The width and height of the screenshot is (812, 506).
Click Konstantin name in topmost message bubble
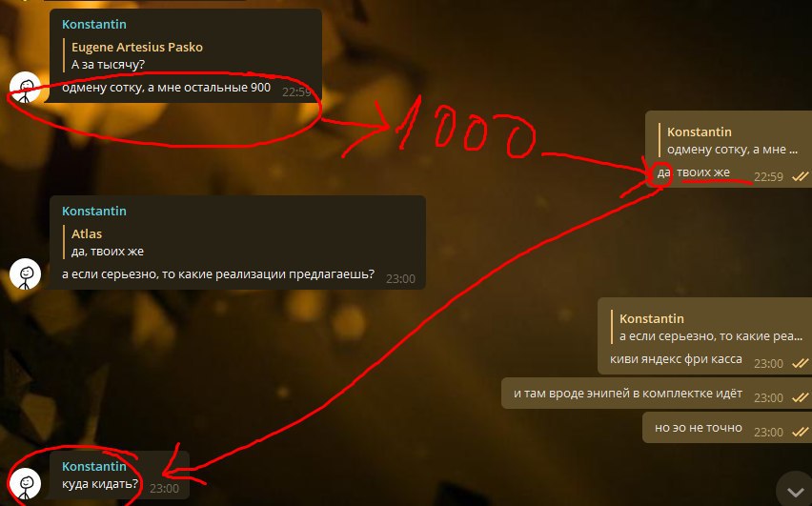click(x=93, y=24)
